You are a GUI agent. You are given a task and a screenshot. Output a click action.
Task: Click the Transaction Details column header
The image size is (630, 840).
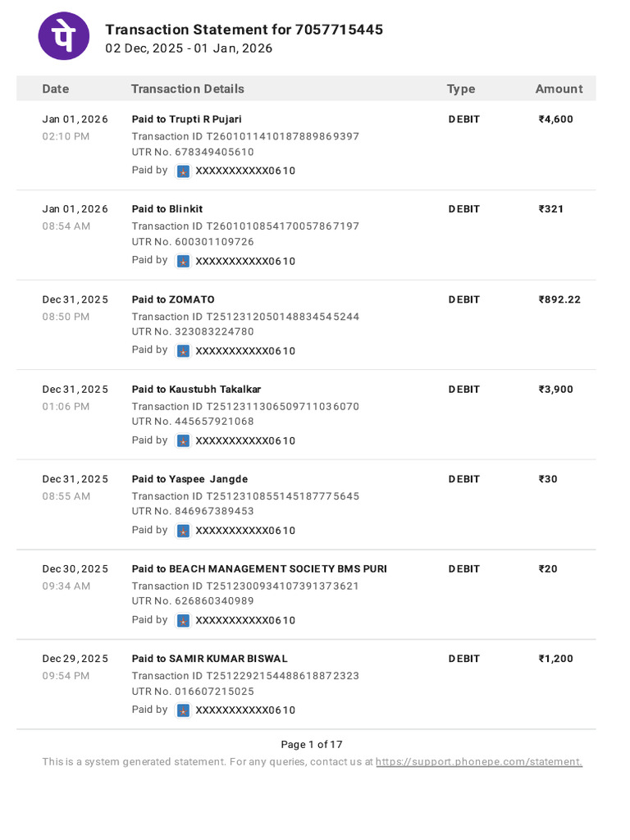188,89
